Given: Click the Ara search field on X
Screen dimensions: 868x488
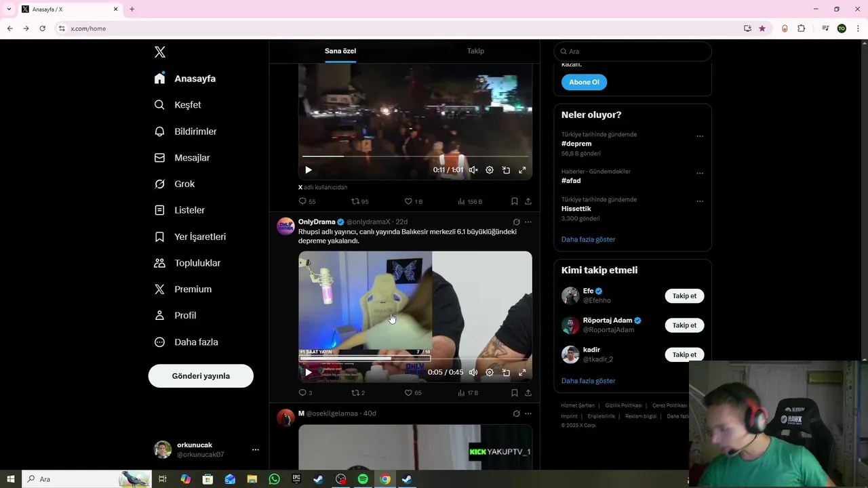Looking at the screenshot, I should tap(633, 52).
